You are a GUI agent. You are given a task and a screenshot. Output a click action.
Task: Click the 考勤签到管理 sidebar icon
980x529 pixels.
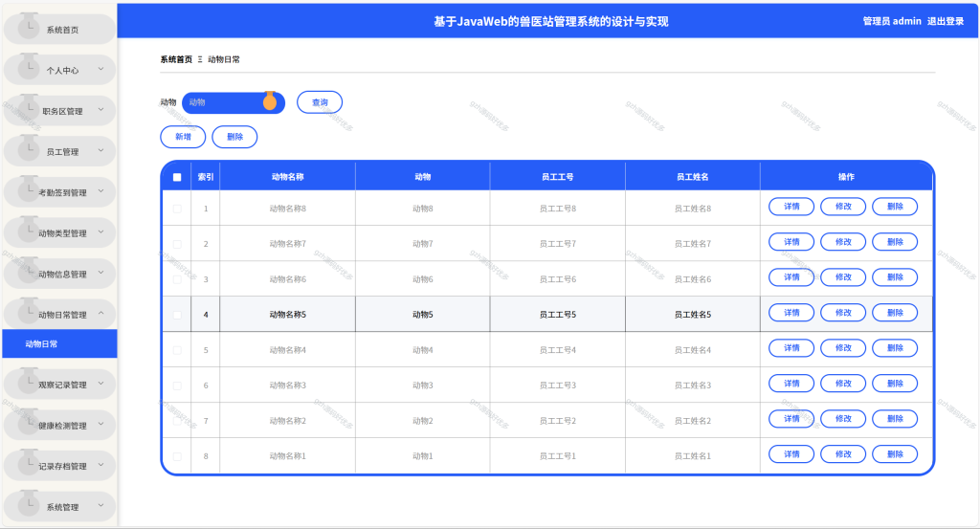click(28, 188)
